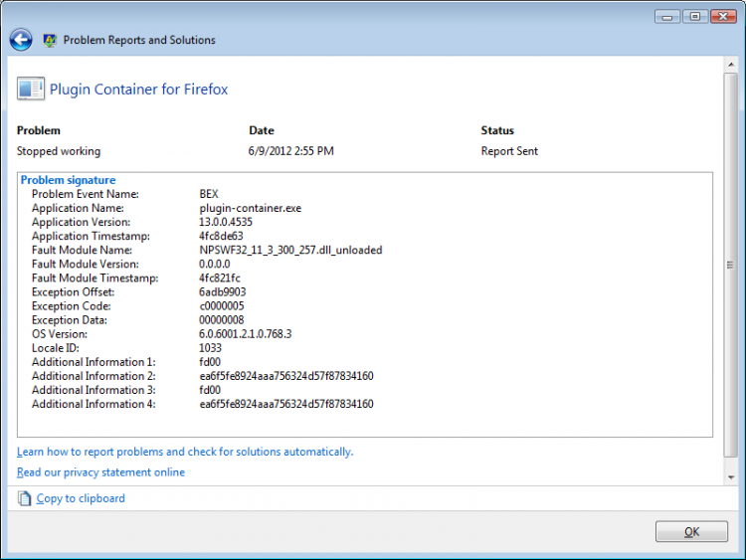Click the Fault Module Name label

point(82,250)
